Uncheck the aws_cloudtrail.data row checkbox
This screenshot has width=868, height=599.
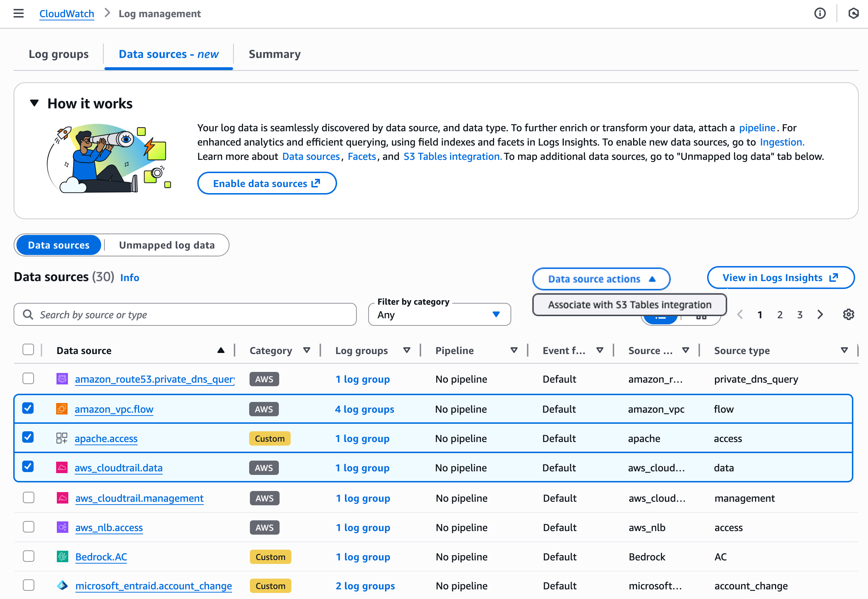(x=28, y=467)
